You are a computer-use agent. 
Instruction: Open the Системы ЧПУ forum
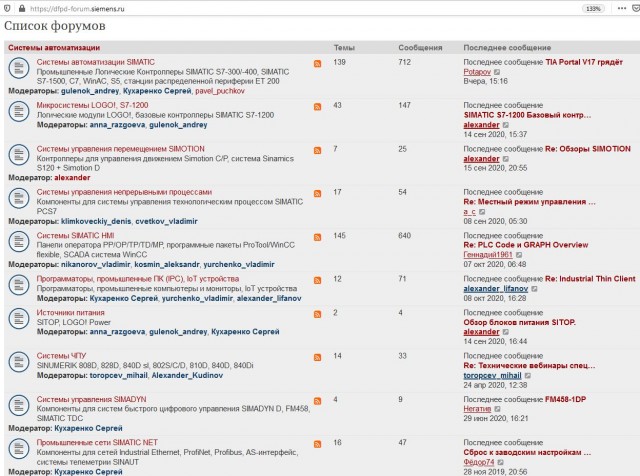coord(61,356)
